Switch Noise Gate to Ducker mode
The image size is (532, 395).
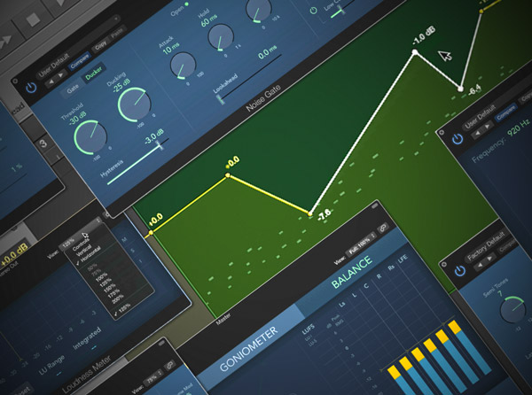[94, 73]
